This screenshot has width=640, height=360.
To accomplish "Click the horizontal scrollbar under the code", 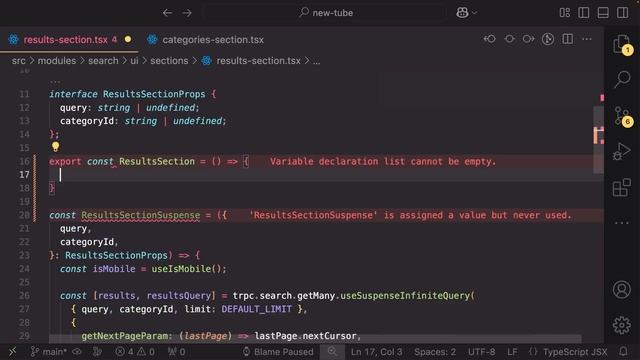I will pos(315,339).
